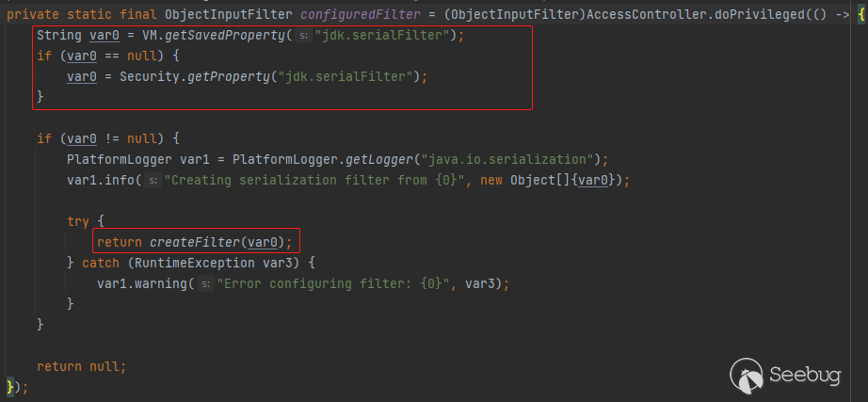This screenshot has height=402, width=868.
Task: Click Security in the Security.getProperty call
Action: click(149, 76)
